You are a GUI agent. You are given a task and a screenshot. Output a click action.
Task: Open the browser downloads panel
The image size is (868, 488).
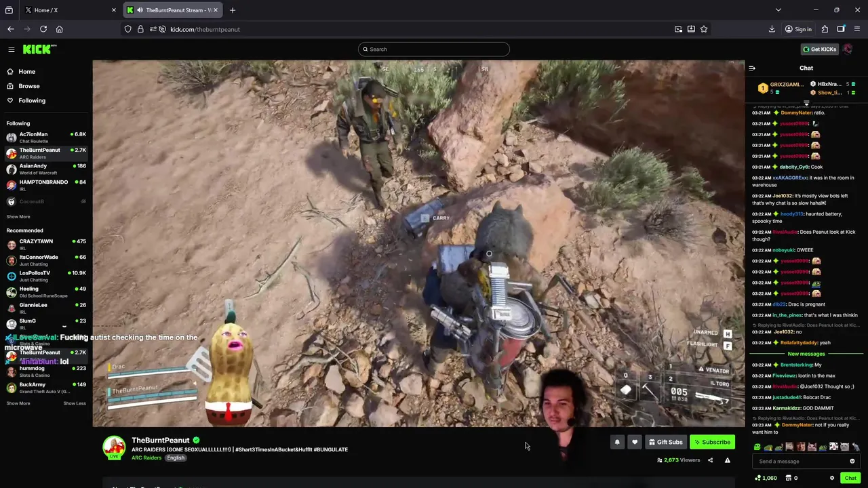[772, 29]
